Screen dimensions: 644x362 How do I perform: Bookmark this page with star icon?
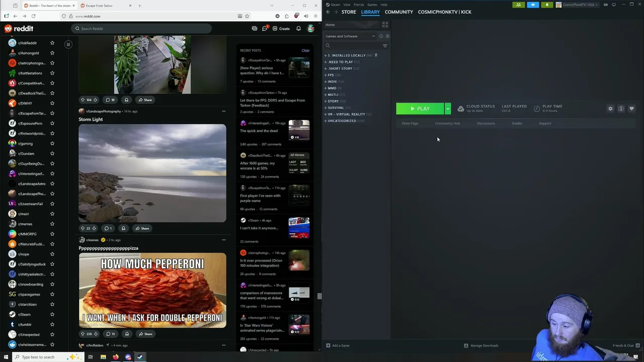click(x=247, y=16)
